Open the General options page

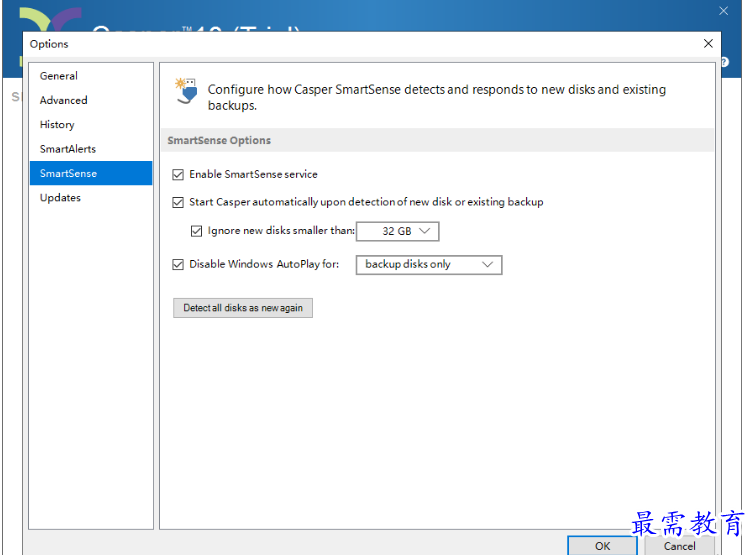(x=91, y=76)
